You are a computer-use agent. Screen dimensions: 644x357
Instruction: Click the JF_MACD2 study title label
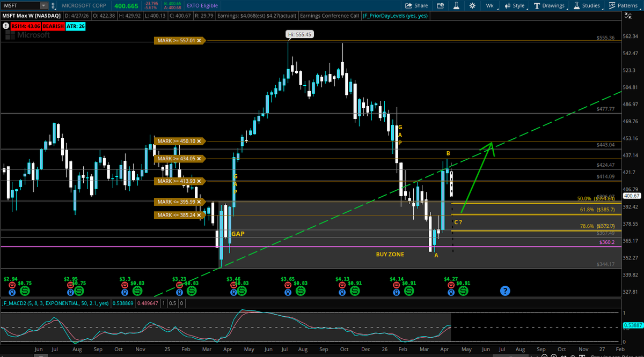click(x=55, y=303)
